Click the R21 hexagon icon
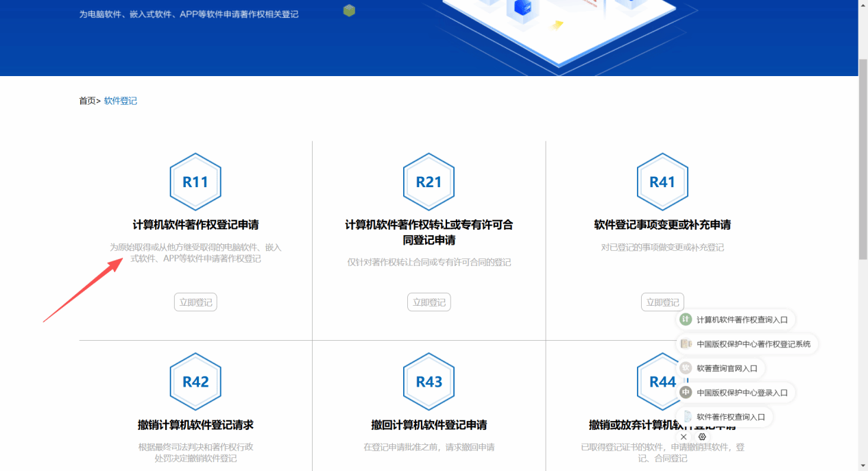 (x=429, y=182)
